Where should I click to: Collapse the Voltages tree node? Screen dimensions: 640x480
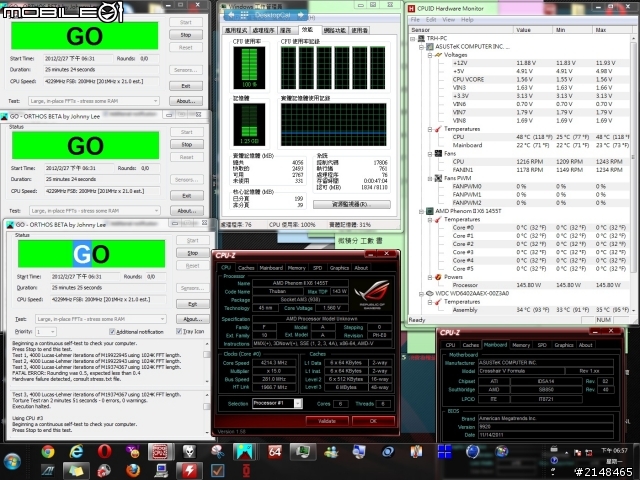430,55
